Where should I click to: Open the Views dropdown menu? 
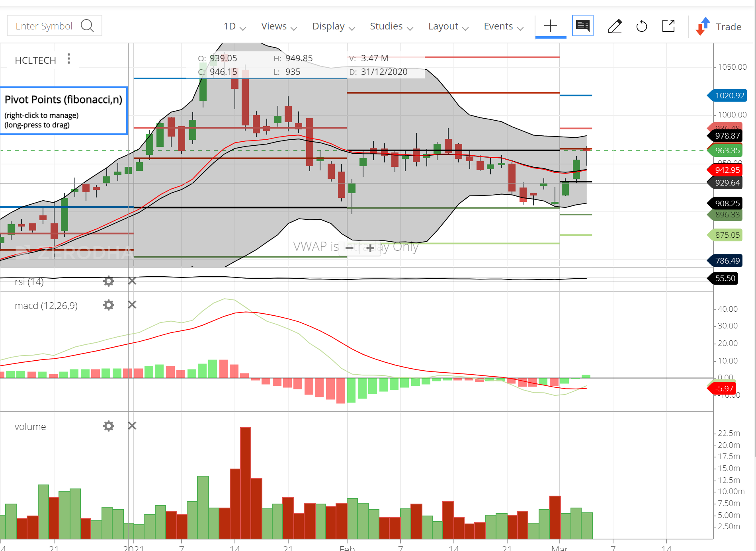coord(279,26)
